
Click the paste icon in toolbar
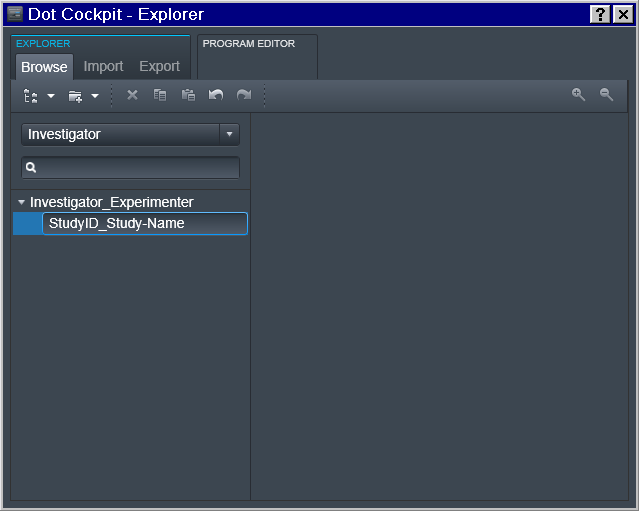[x=188, y=95]
